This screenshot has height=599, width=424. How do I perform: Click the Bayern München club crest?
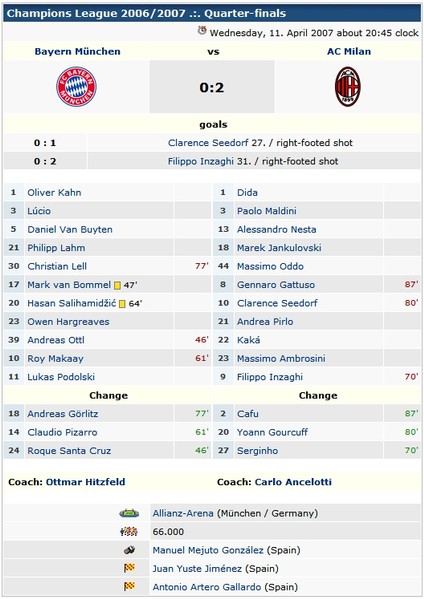(x=76, y=87)
